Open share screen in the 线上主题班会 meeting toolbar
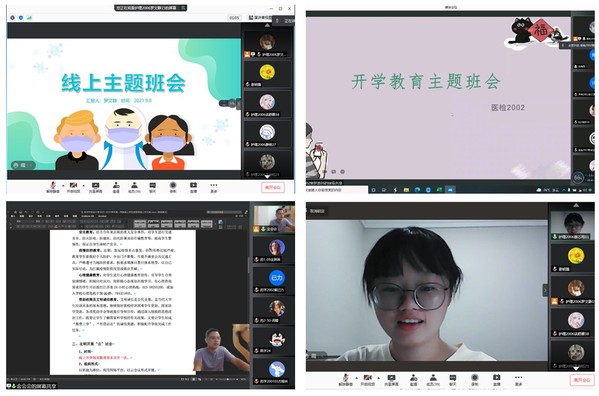This screenshot has height=396, width=599. pyautogui.click(x=96, y=187)
